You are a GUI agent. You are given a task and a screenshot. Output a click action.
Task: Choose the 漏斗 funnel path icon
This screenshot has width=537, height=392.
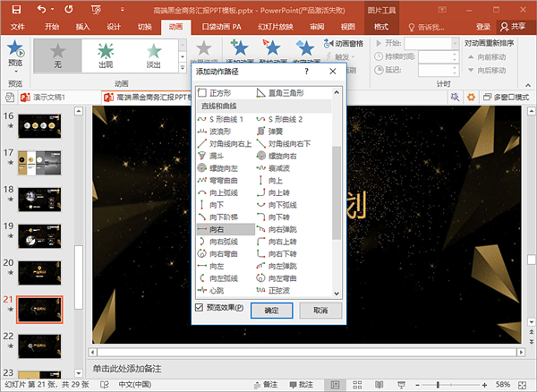202,156
